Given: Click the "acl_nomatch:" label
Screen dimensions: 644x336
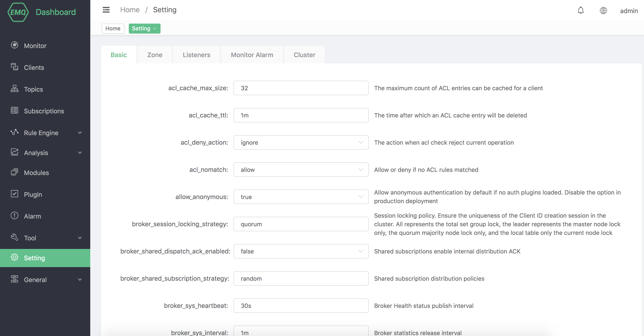Looking at the screenshot, I should pyautogui.click(x=209, y=170).
